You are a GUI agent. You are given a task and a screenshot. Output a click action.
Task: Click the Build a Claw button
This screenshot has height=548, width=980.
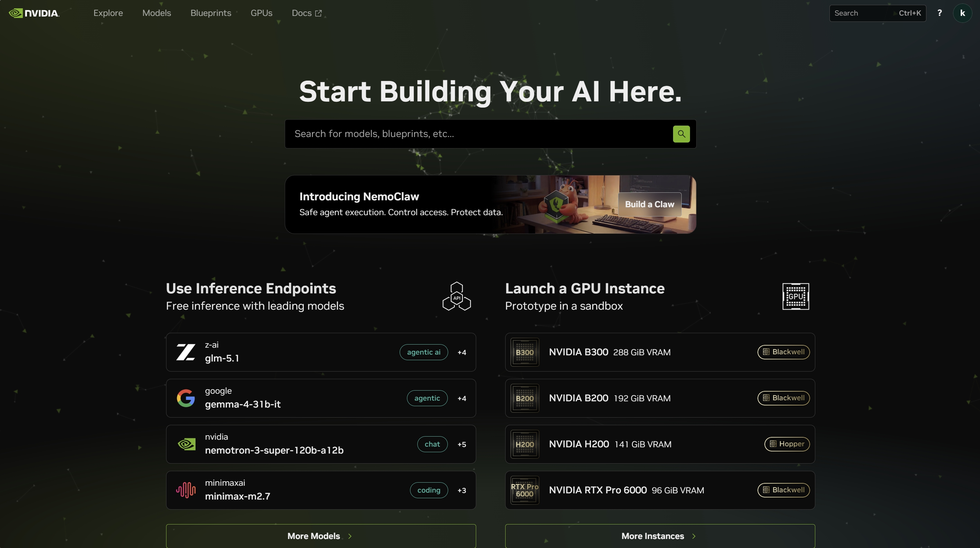click(650, 204)
